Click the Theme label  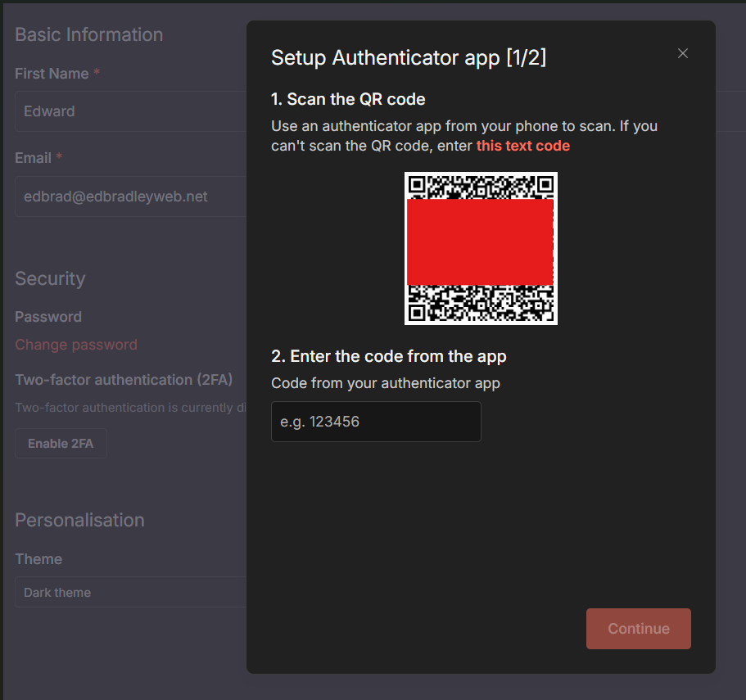point(38,559)
